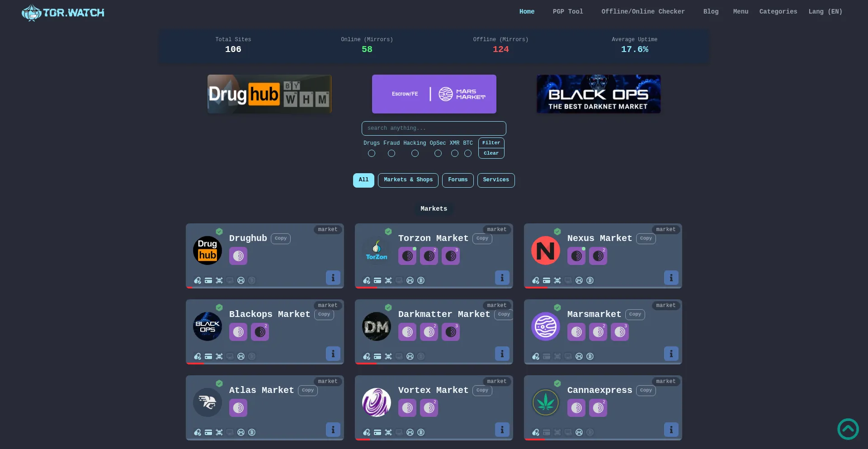868x449 pixels.
Task: Open the Drughub by WHM banner
Action: [269, 94]
